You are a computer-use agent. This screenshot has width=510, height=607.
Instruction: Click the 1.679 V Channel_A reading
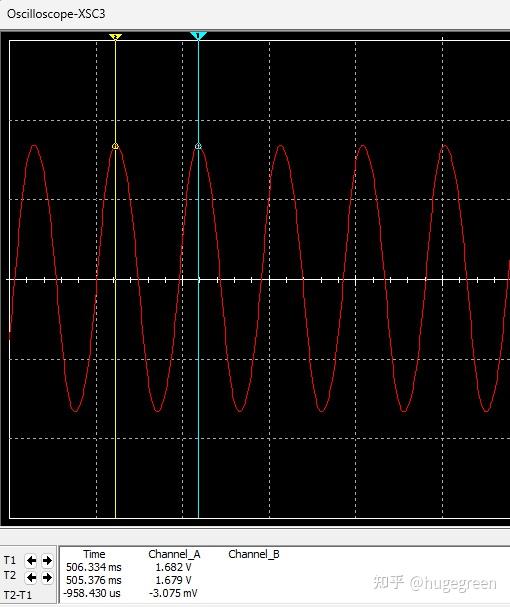(173, 580)
